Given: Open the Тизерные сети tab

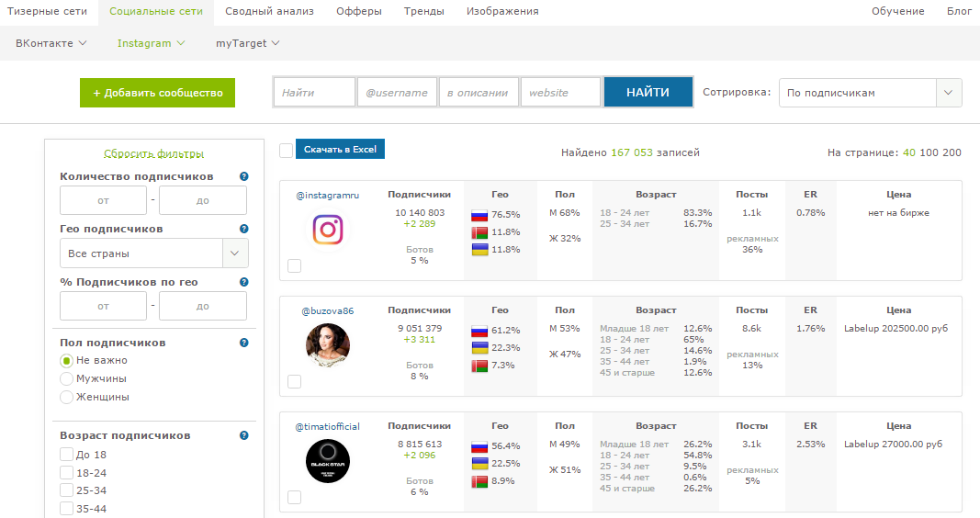Looking at the screenshot, I should pyautogui.click(x=48, y=11).
